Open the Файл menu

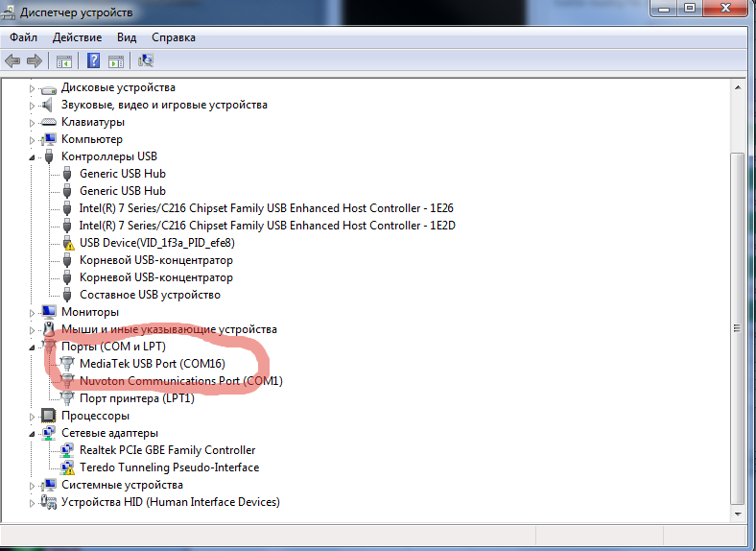pyautogui.click(x=23, y=37)
